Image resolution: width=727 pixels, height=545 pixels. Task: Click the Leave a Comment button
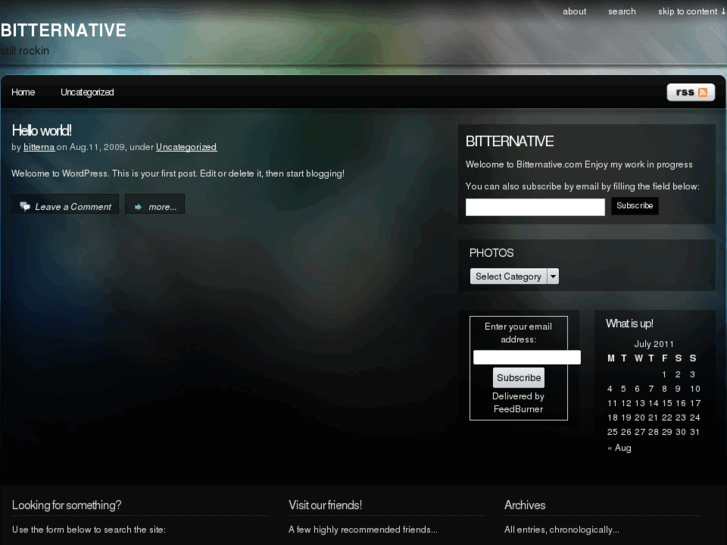click(x=65, y=206)
